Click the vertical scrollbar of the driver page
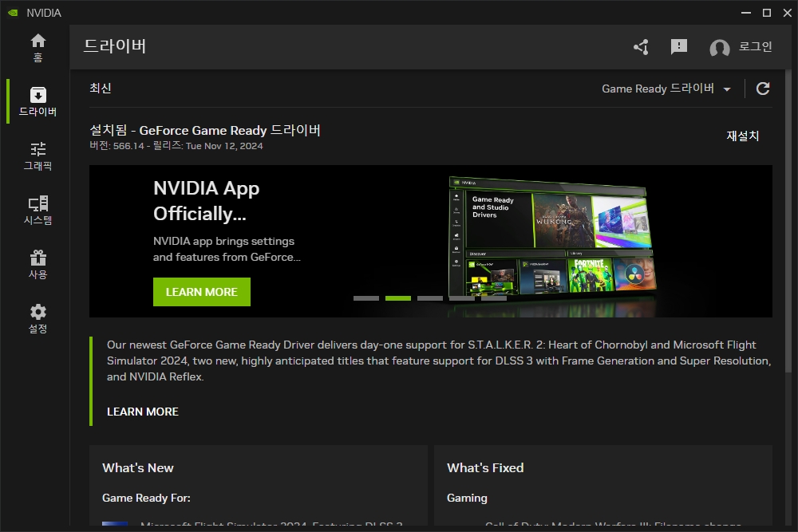Image resolution: width=798 pixels, height=532 pixels. point(788,223)
